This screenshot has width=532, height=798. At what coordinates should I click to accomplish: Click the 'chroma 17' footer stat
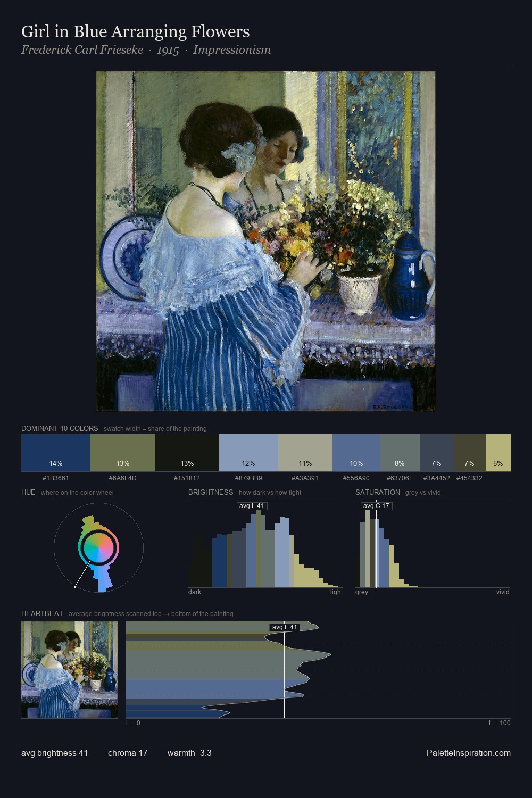128,753
